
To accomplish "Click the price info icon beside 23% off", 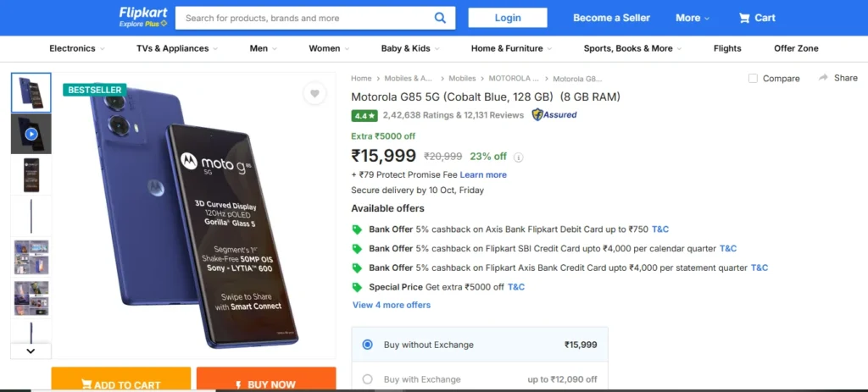I will click(x=519, y=157).
